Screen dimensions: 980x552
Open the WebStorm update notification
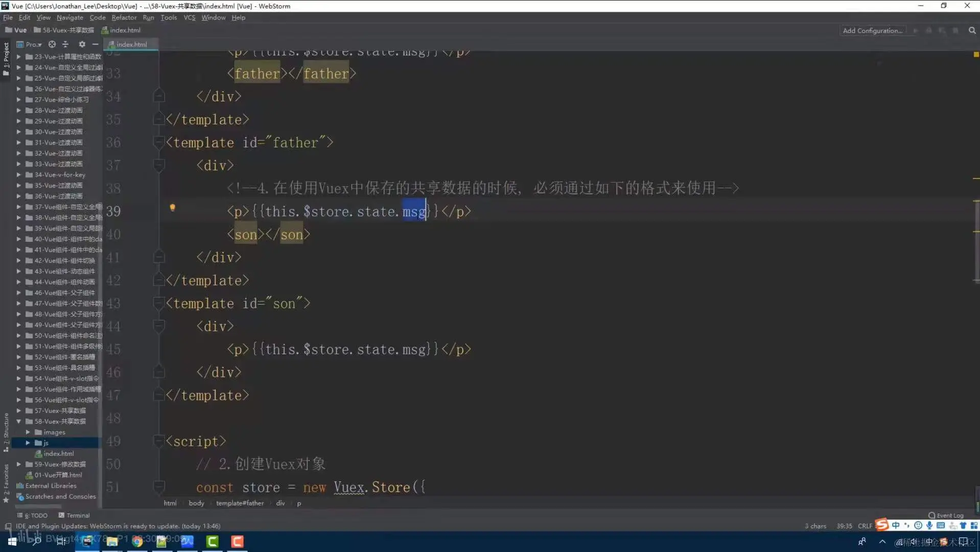[118, 526]
